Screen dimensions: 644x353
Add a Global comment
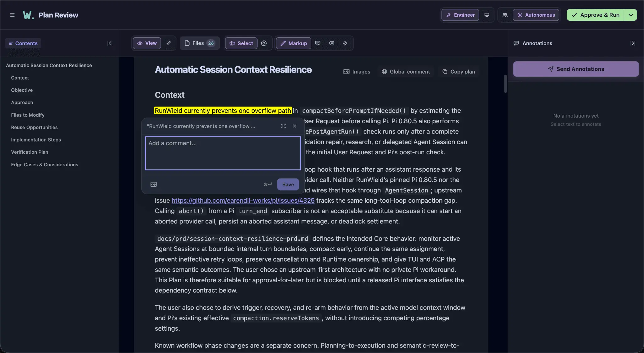406,72
